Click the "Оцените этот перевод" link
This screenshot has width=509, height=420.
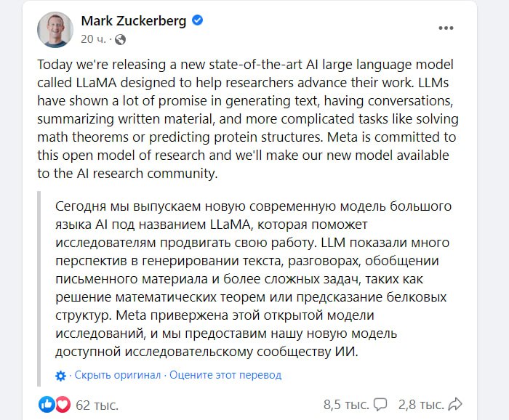225,375
